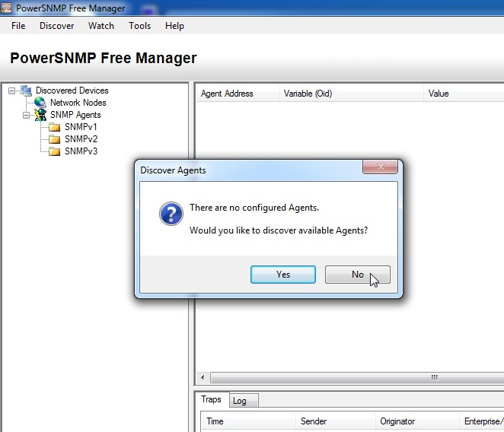
Task: Click the Sender column header
Action: (335, 421)
